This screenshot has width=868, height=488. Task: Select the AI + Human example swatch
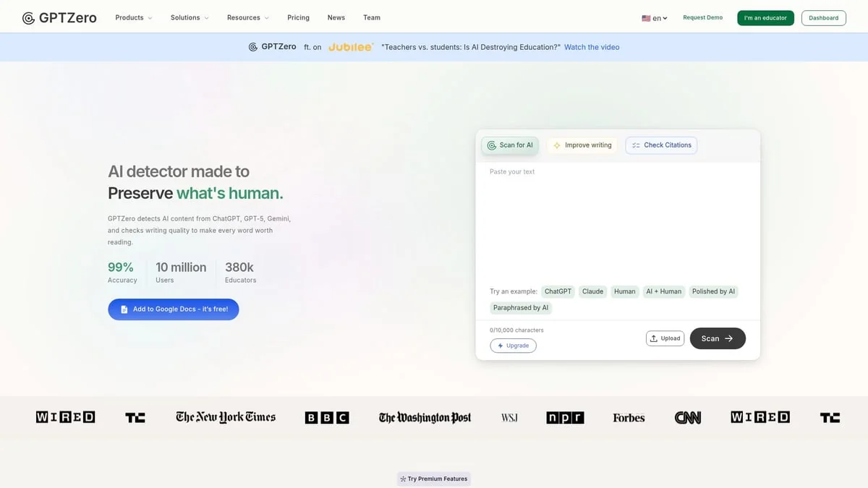point(663,291)
